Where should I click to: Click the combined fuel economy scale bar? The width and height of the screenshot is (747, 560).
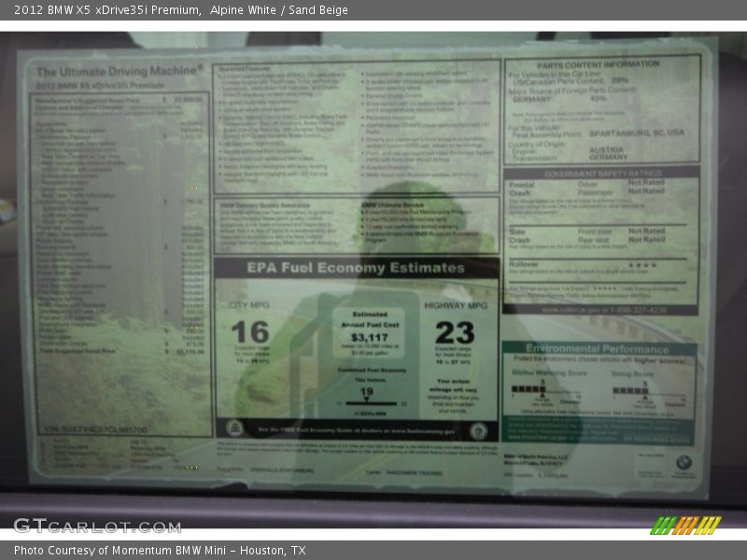coord(371,403)
